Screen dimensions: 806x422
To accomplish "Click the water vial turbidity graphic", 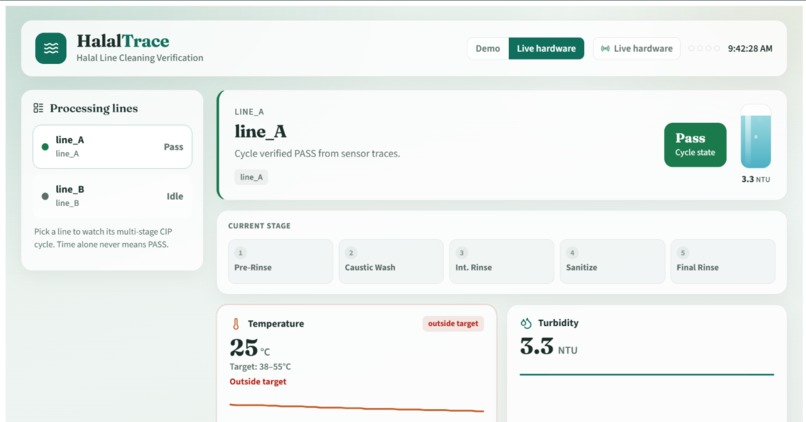I will pos(756,136).
